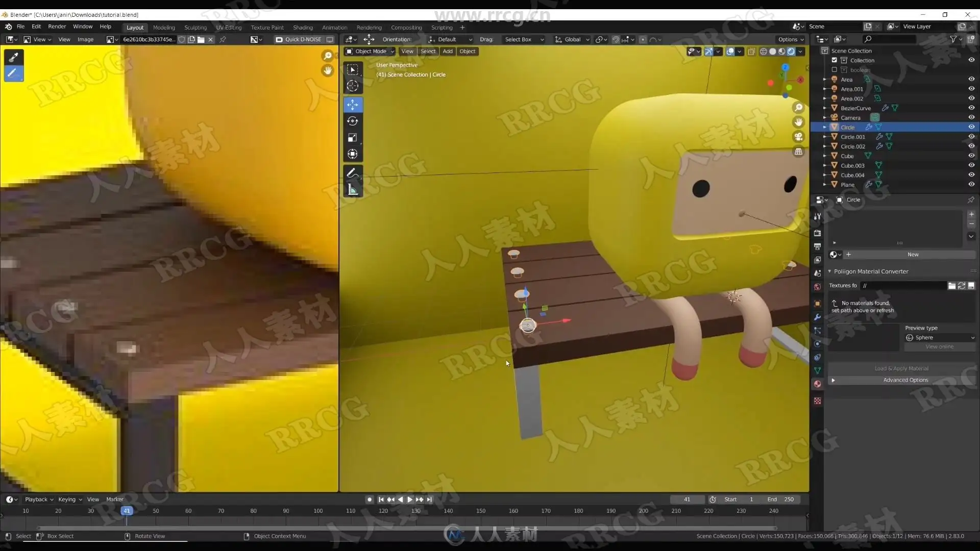Click frame 100 on the timeline

pos(318,511)
